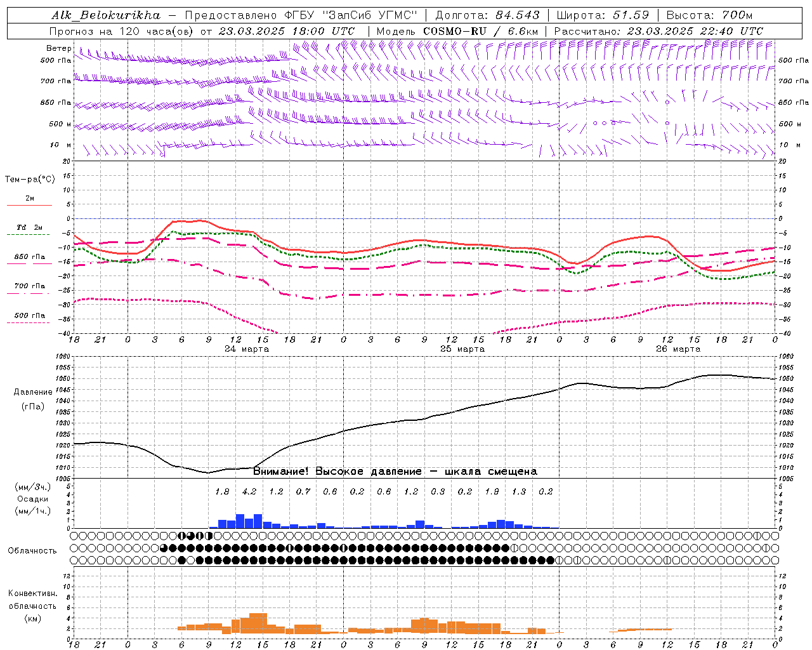Select the Тем-ра(°C) temperature label
This screenshot has width=812, height=650.
click(30, 180)
